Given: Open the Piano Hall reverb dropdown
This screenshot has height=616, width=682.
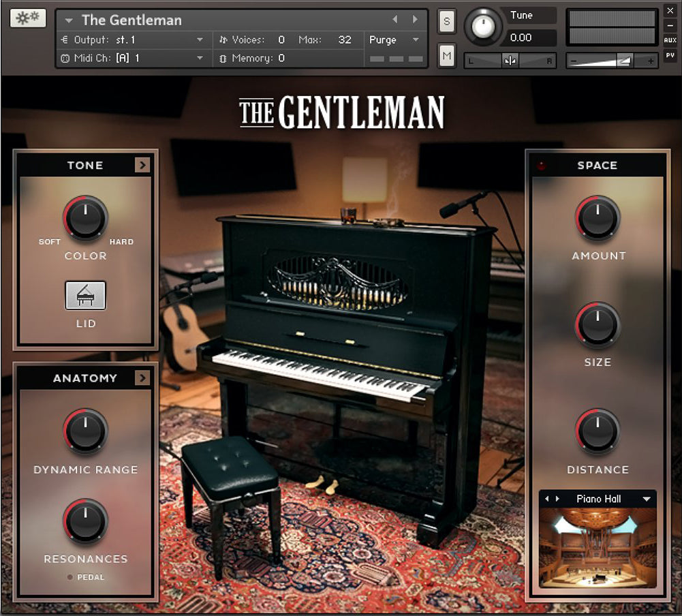Looking at the screenshot, I should coord(646,499).
